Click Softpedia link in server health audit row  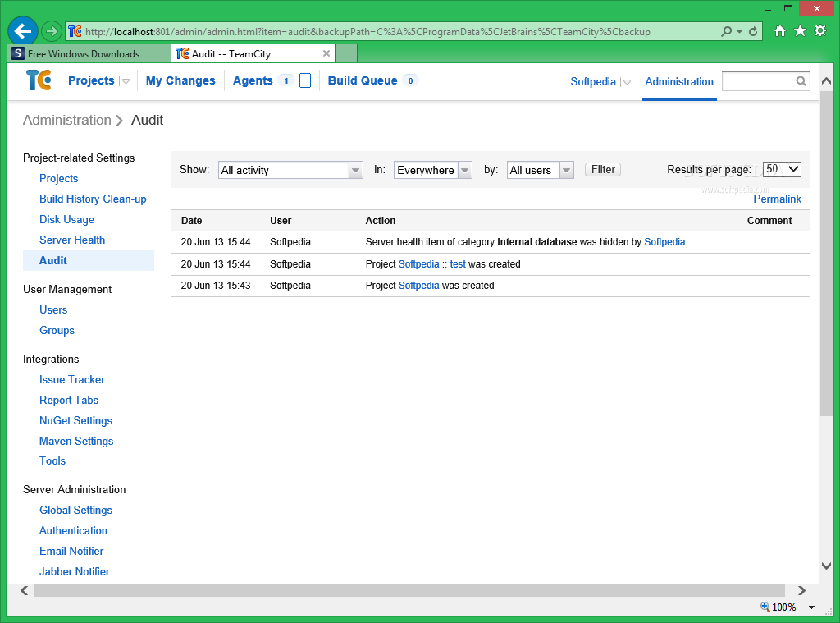pyautogui.click(x=664, y=242)
